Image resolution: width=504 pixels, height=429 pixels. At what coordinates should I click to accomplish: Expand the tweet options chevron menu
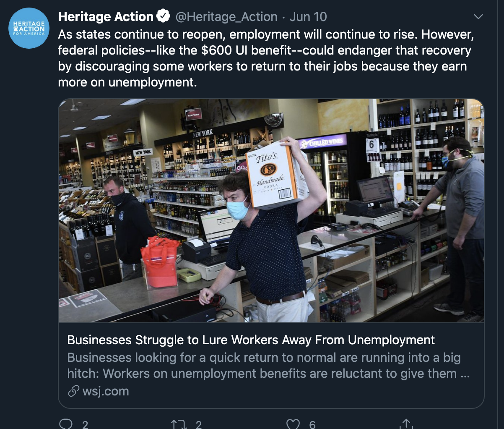[x=478, y=17]
